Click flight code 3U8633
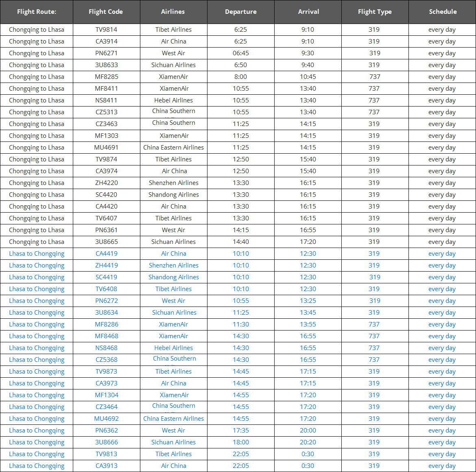476x472 pixels. click(x=106, y=65)
